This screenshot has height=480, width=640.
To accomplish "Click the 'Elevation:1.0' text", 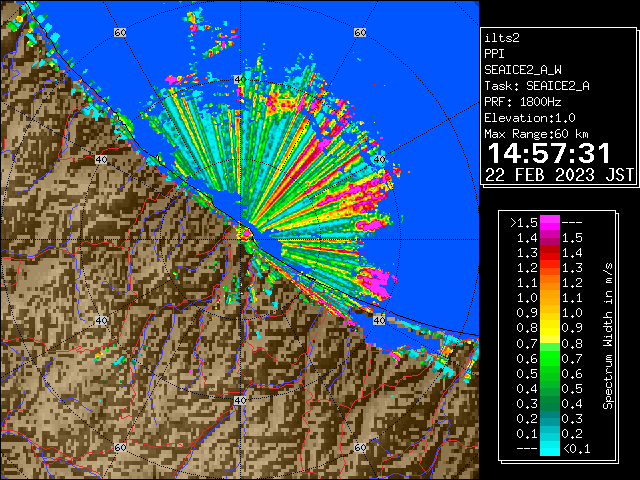I will 530,118.
